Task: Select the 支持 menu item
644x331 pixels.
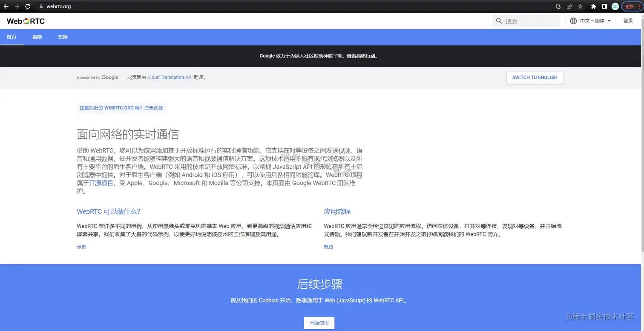Action: 63,37
